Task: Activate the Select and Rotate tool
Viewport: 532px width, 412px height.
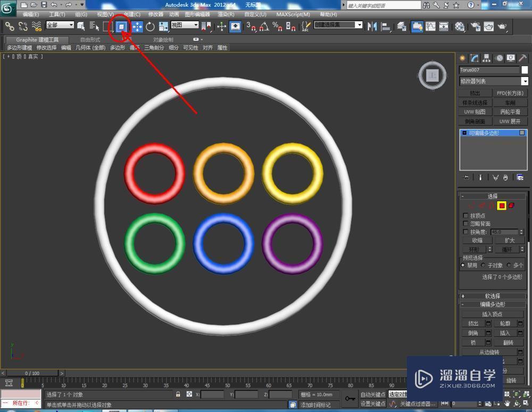Action: [x=150, y=27]
